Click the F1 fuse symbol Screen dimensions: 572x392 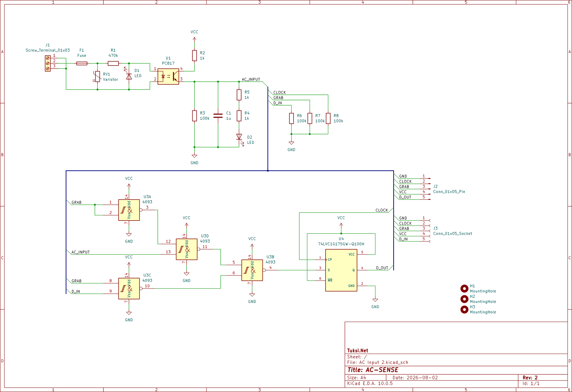click(x=82, y=63)
